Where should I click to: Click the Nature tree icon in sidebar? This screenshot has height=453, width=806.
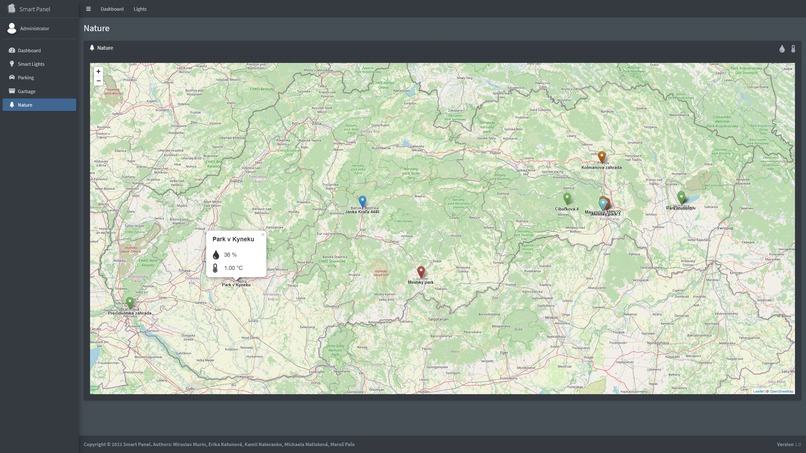[x=12, y=104]
